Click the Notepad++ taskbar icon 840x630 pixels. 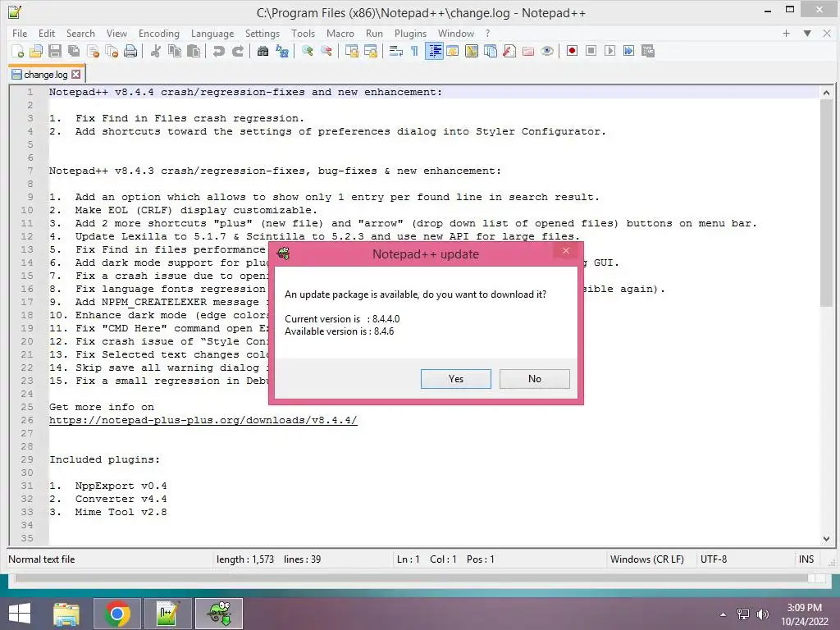tap(167, 614)
